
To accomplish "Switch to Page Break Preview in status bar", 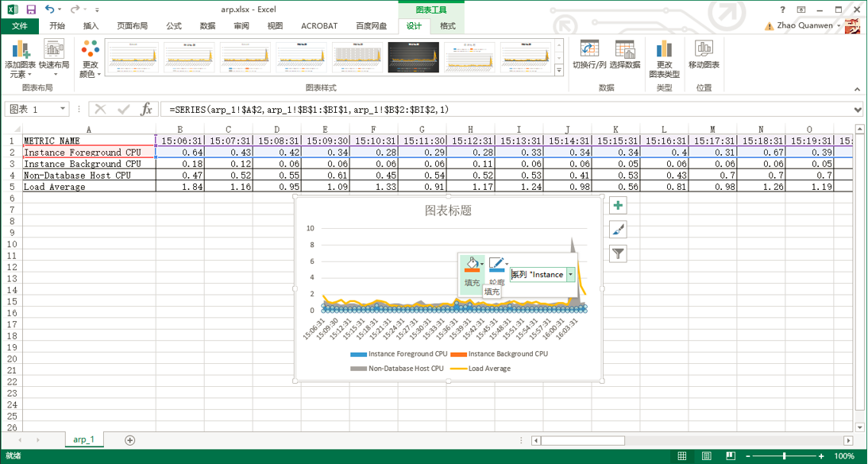I will (x=731, y=456).
